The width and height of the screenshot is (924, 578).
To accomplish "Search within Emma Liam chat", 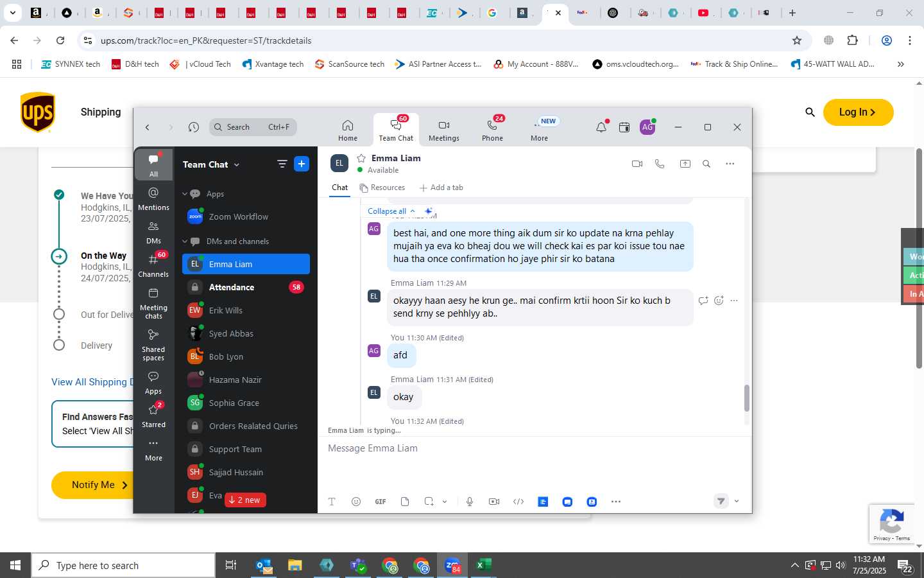I will pos(706,164).
